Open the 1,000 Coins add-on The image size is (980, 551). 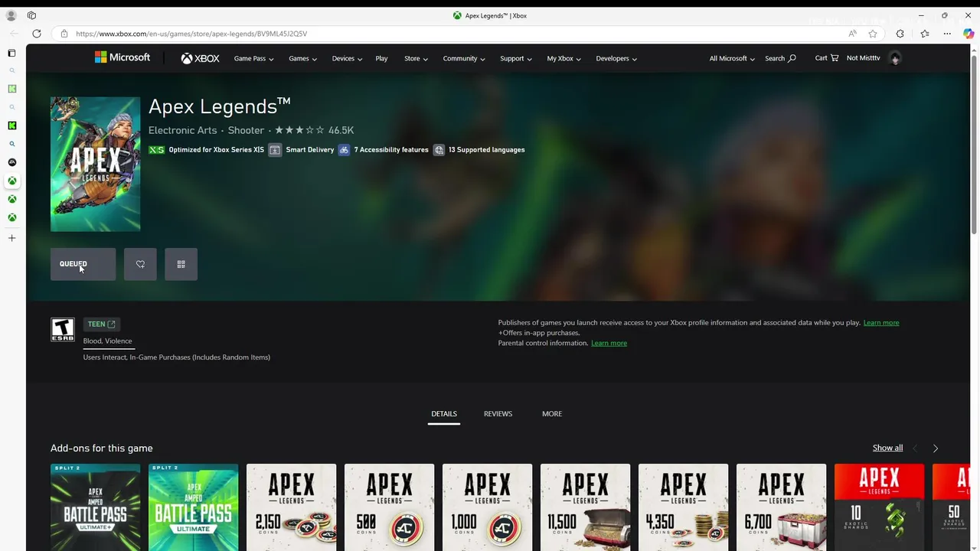[487, 507]
